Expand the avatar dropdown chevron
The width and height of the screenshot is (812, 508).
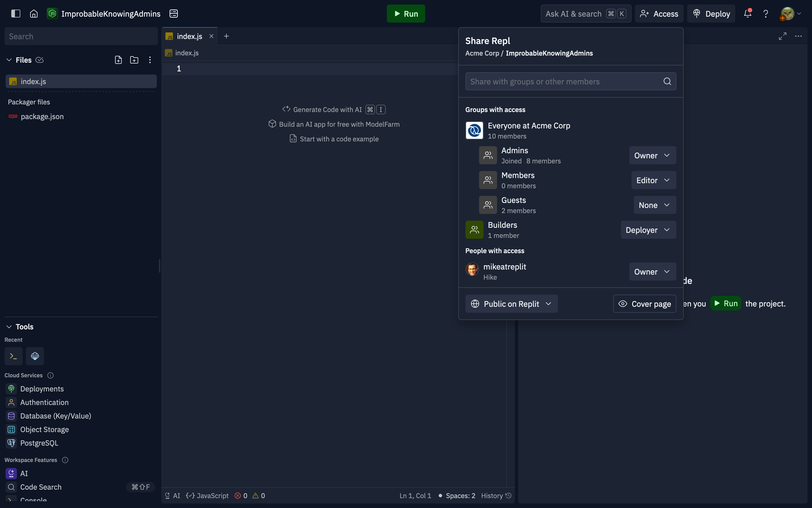tap(799, 14)
